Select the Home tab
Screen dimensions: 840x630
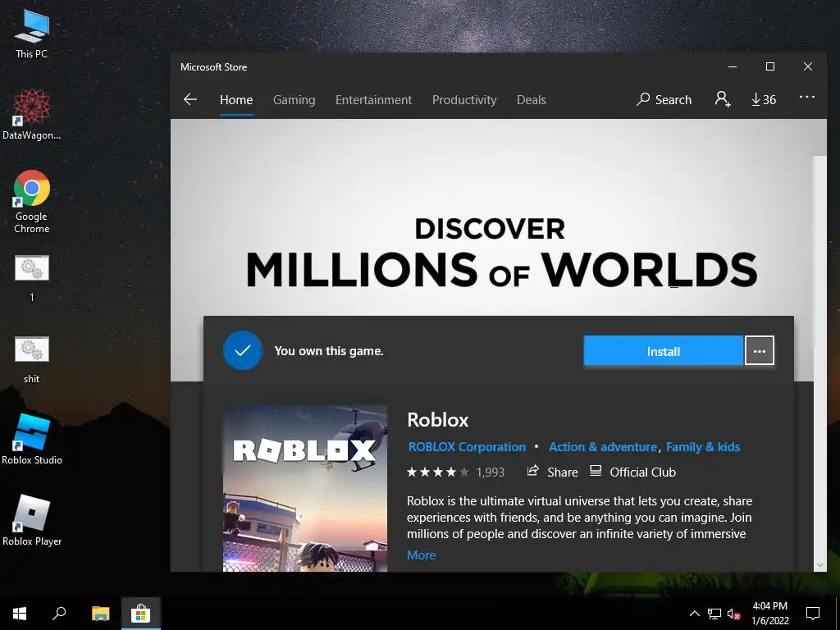click(236, 99)
